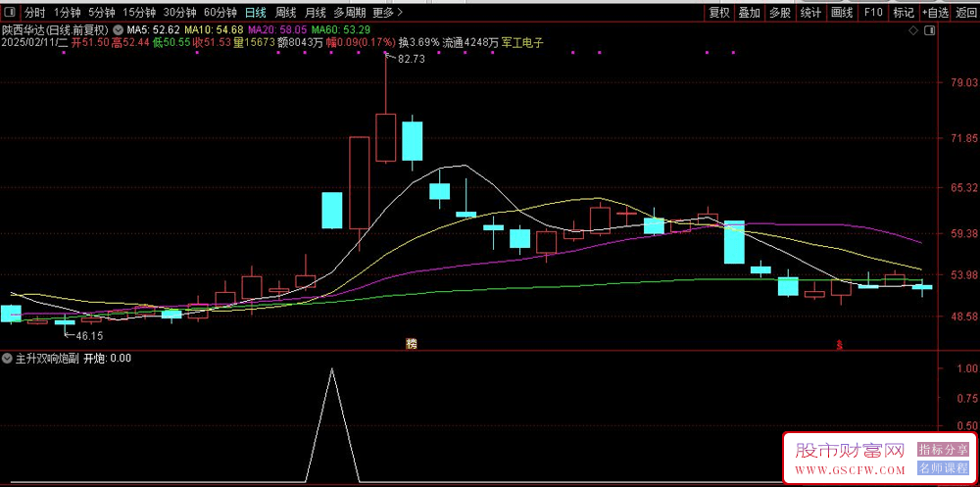
Task: Switch to the 分时 tab
Action: (x=34, y=13)
